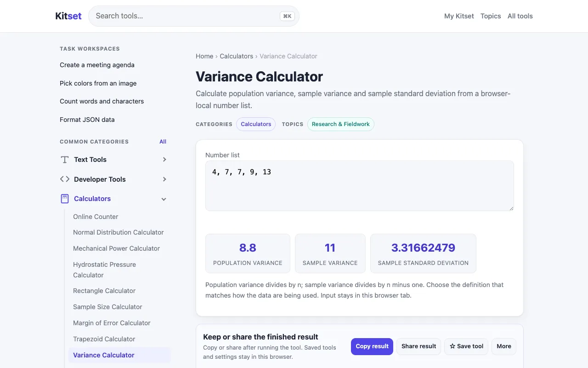Click the Developer Tools code icon
The height and width of the screenshot is (368, 588).
(65, 179)
